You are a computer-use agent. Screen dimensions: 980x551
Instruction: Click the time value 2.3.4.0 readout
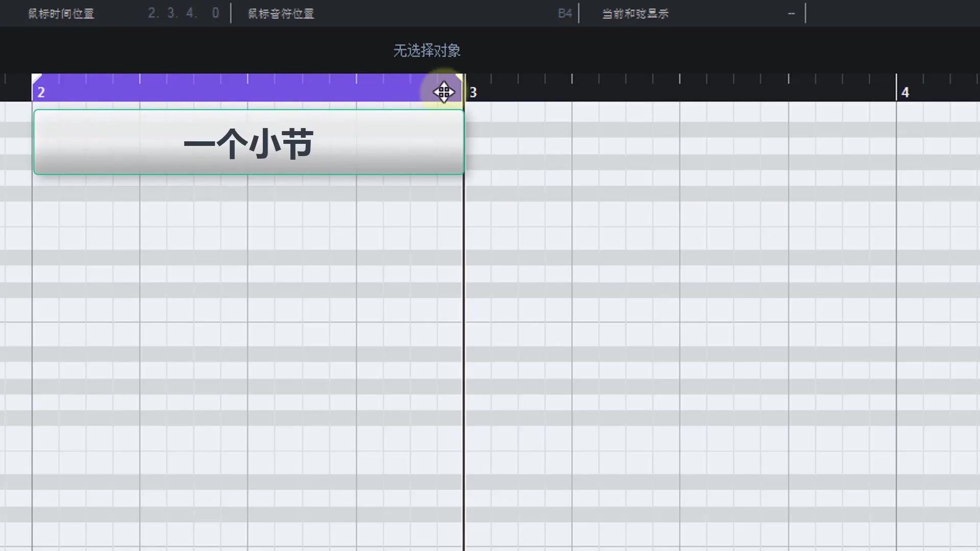[x=183, y=13]
